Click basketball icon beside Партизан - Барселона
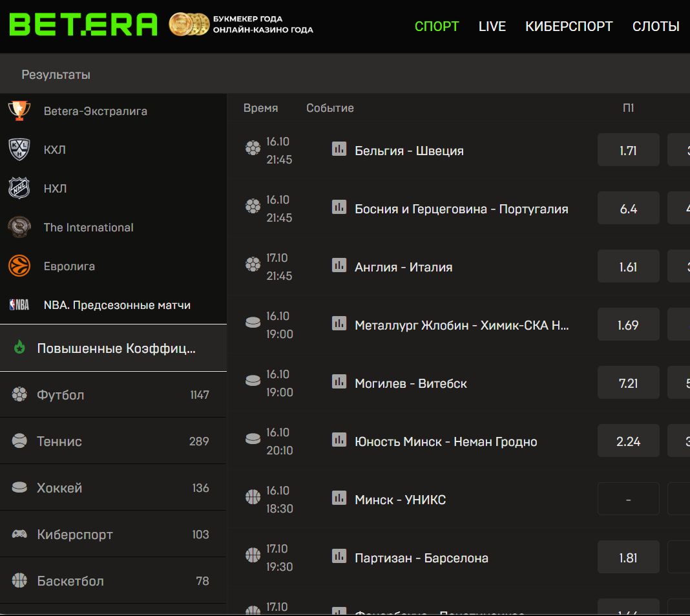This screenshot has height=616, width=690. [x=253, y=555]
